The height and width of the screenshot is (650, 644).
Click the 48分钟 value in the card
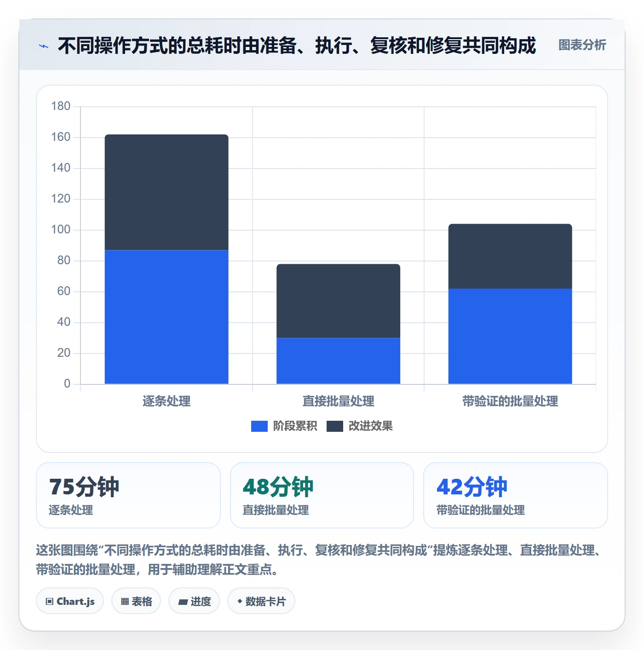click(278, 487)
